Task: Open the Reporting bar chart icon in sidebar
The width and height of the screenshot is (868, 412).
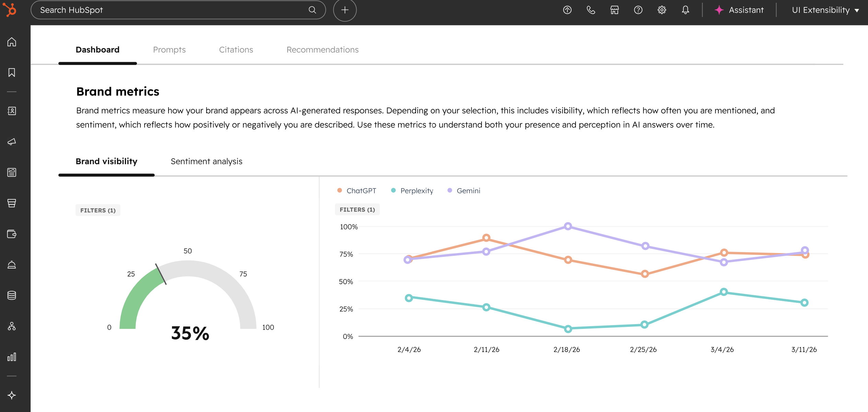Action: (12, 357)
